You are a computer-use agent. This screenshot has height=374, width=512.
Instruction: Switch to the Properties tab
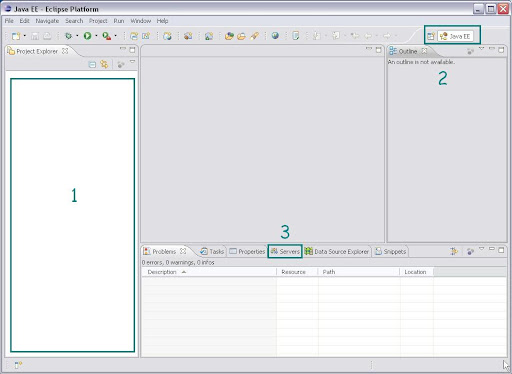click(x=247, y=251)
